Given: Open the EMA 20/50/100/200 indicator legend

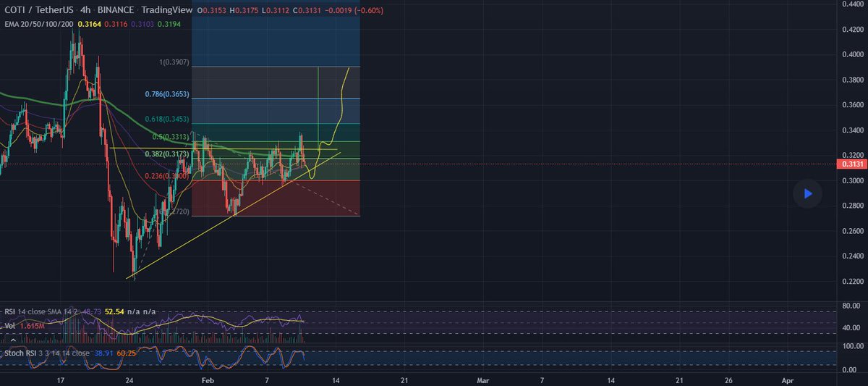Looking at the screenshot, I should pos(39,24).
